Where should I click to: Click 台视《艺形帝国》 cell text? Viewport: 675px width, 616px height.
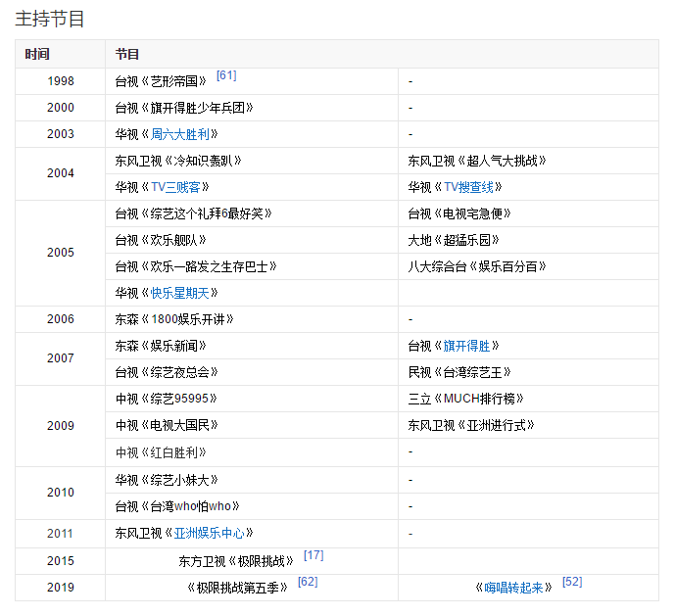[161, 81]
